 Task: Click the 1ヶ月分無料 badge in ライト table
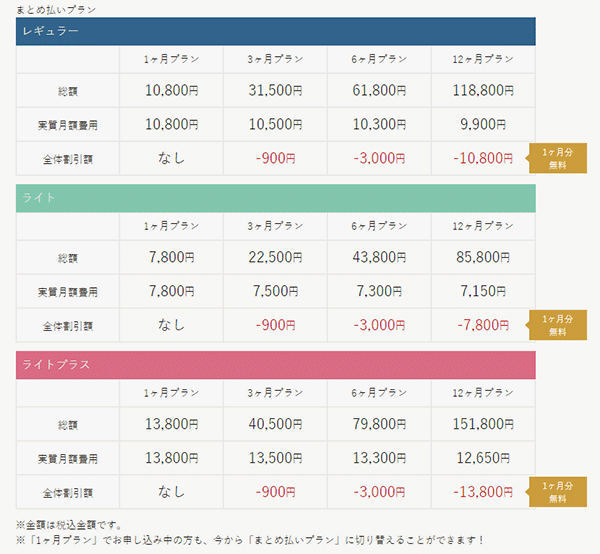click(x=557, y=325)
